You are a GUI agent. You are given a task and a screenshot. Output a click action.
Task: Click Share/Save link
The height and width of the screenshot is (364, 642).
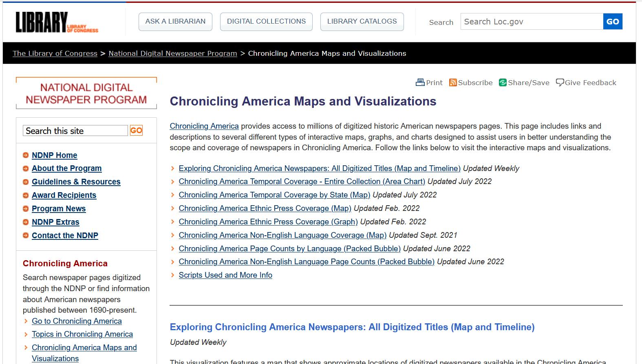[x=529, y=83]
